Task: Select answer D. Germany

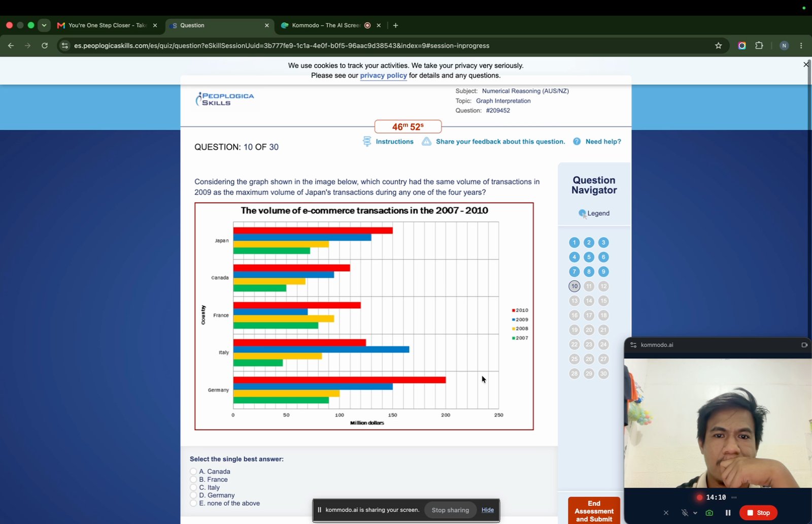Action: [x=193, y=495]
